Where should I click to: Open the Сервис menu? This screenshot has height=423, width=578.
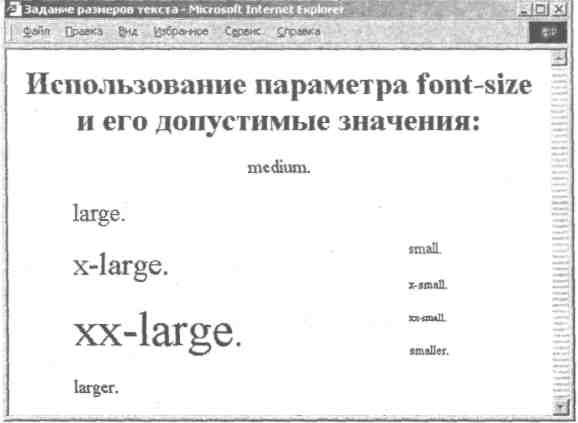tap(242, 31)
